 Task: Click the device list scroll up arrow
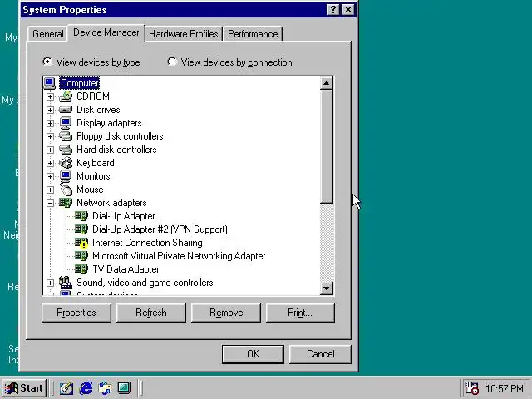click(x=327, y=83)
